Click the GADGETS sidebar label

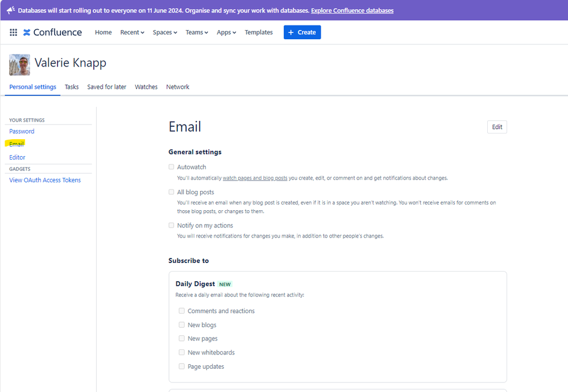click(x=19, y=169)
